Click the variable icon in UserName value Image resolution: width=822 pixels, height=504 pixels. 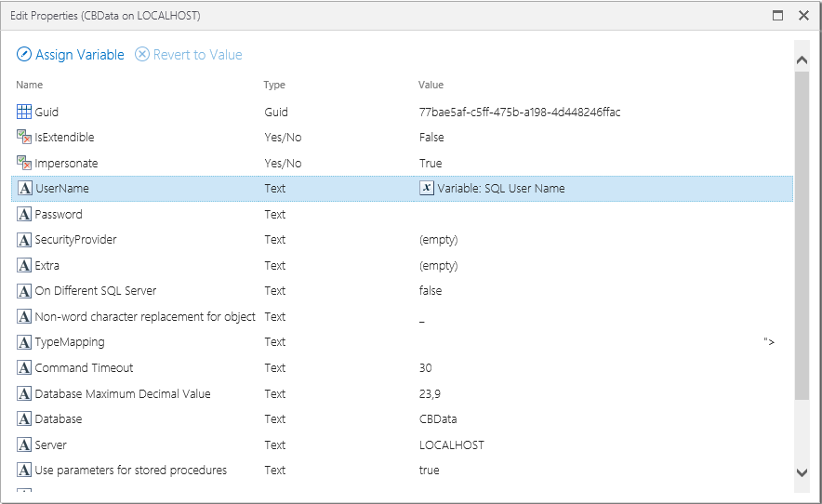427,188
